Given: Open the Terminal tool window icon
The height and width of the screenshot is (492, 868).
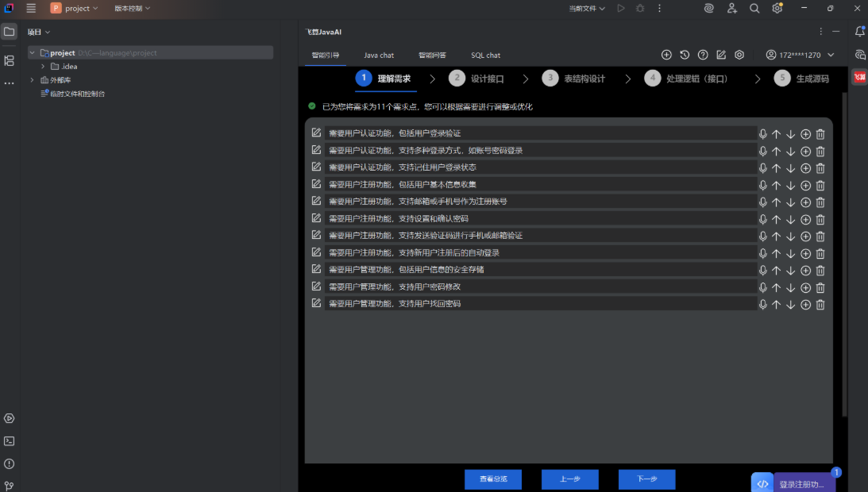Looking at the screenshot, I should (10, 441).
